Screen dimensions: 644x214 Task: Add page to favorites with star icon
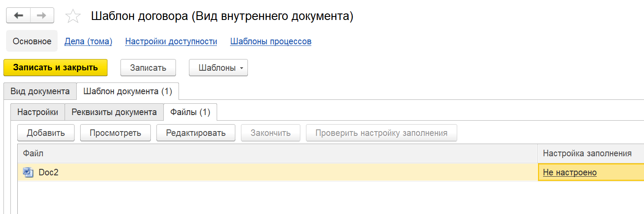tap(73, 16)
